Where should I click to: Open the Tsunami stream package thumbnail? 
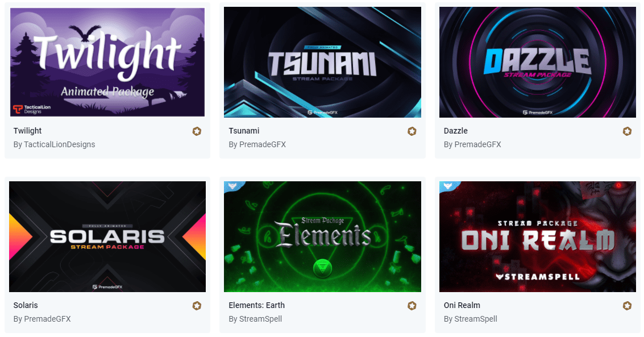click(322, 62)
